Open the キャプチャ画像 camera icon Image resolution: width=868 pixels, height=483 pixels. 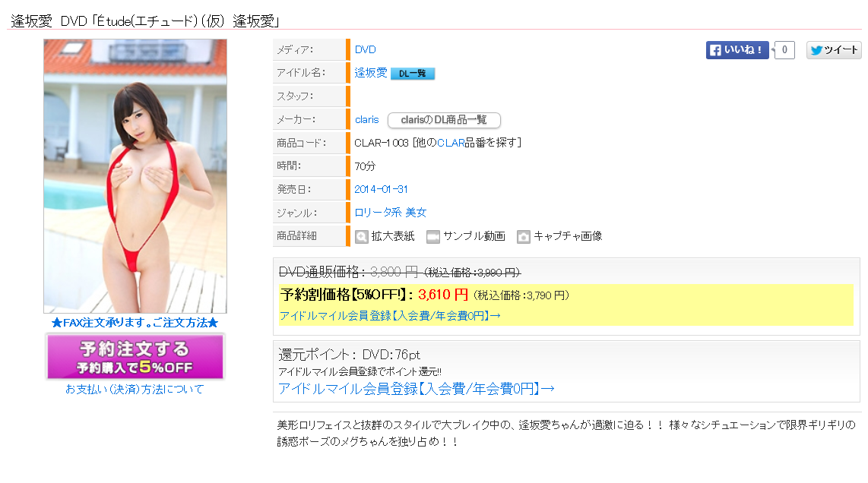523,237
